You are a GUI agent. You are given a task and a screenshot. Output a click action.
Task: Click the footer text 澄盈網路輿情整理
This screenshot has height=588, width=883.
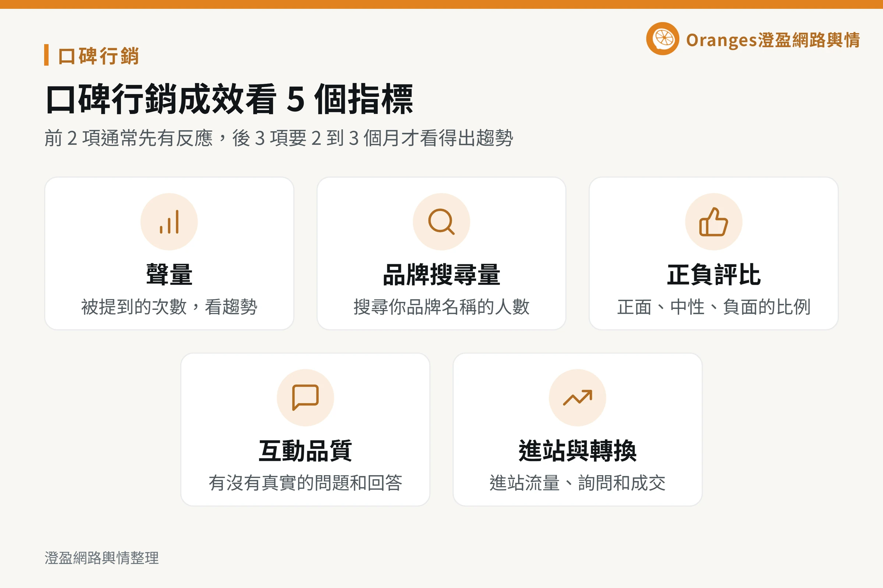(x=102, y=558)
